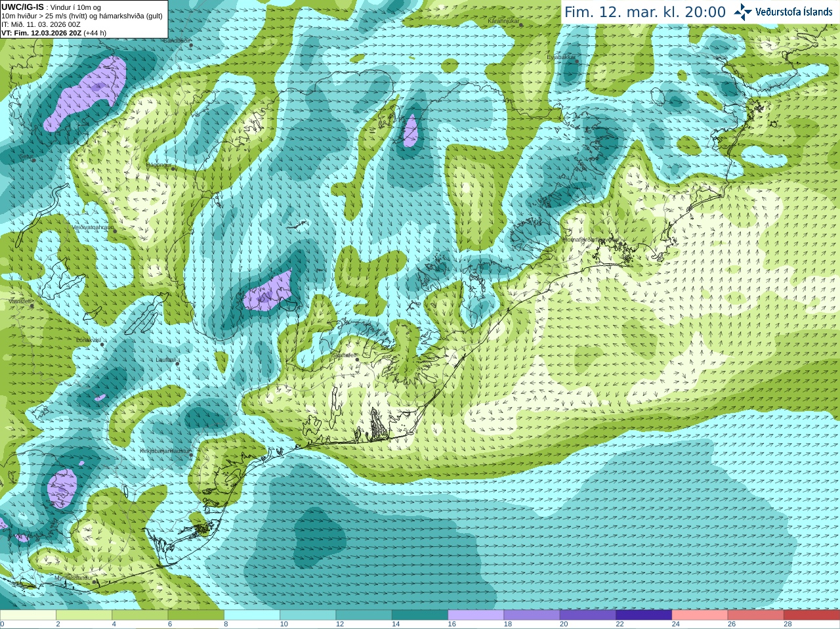The image size is (840, 629).
Task: Click the Hágöngur station label
Action: pyautogui.click(x=159, y=165)
